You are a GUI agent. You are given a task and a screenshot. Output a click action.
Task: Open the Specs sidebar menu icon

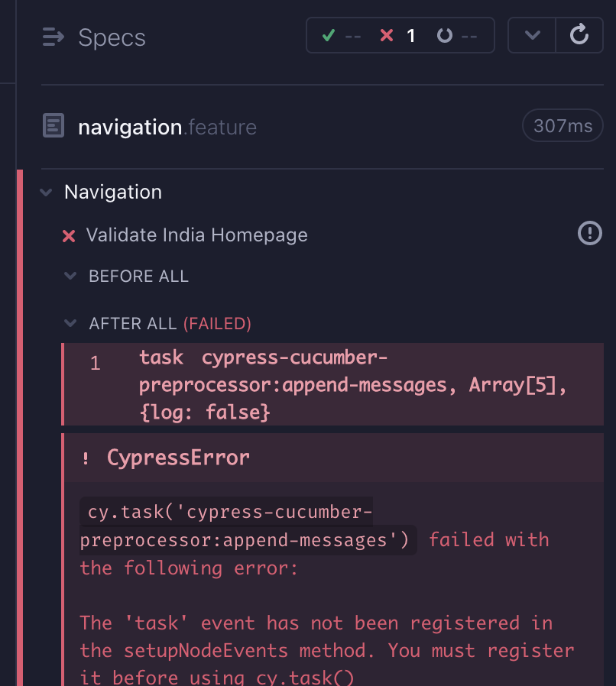(52, 36)
